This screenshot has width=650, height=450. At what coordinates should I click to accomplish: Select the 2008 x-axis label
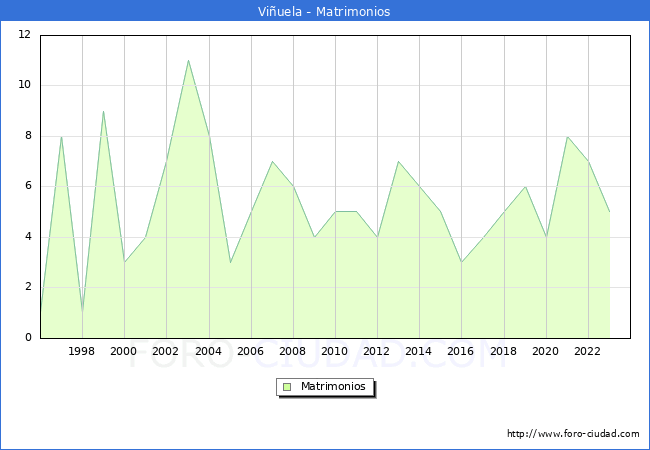point(293,351)
